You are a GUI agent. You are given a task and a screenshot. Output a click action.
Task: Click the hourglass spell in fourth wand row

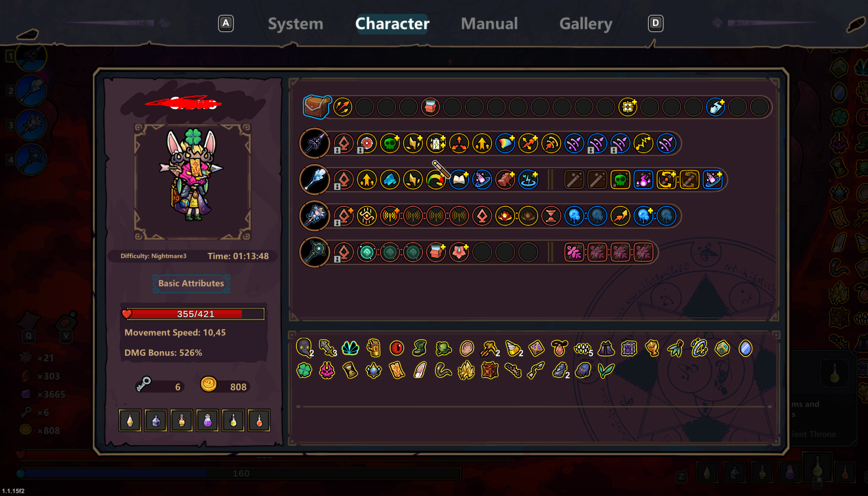point(551,216)
